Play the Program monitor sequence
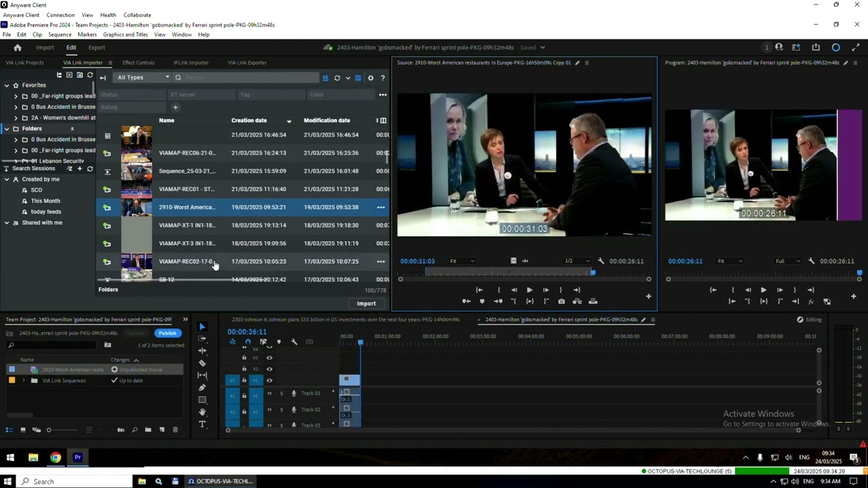This screenshot has width=868, height=488. pos(764,290)
